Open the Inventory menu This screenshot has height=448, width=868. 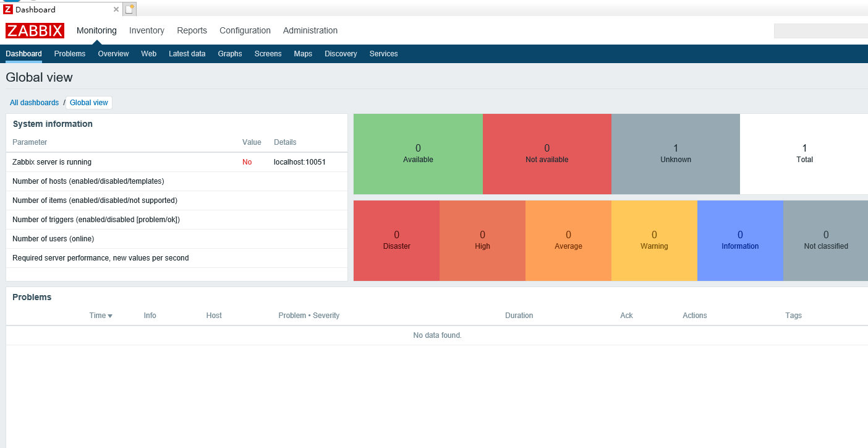click(147, 30)
